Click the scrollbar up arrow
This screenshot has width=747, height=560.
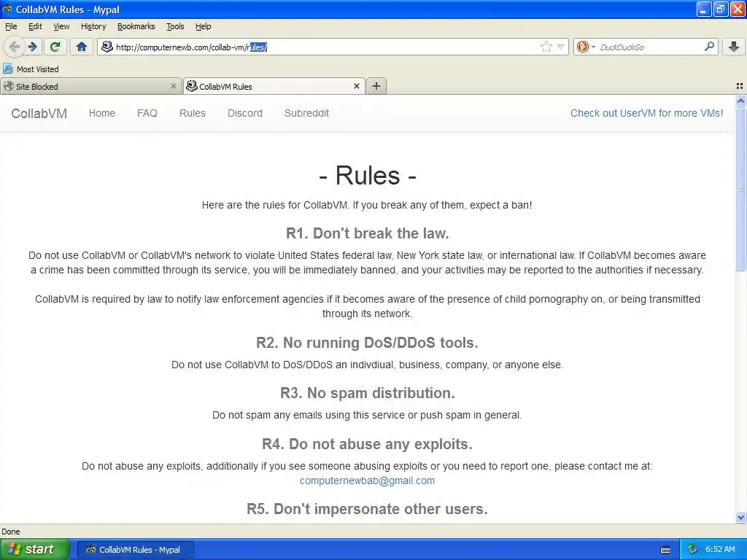[x=740, y=101]
